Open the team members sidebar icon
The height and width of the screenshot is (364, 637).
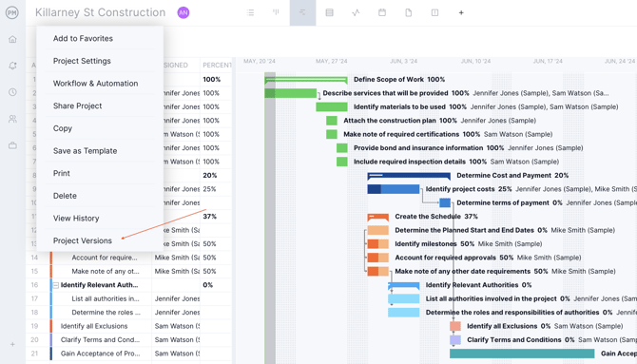pos(12,119)
